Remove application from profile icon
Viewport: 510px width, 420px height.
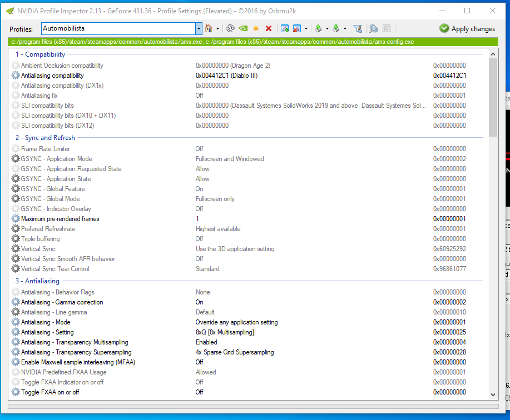[x=297, y=28]
